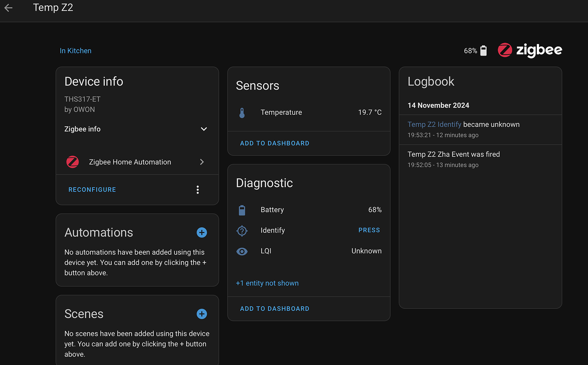Click the Zigbee logo at top right
This screenshot has height=365, width=588.
coord(530,50)
